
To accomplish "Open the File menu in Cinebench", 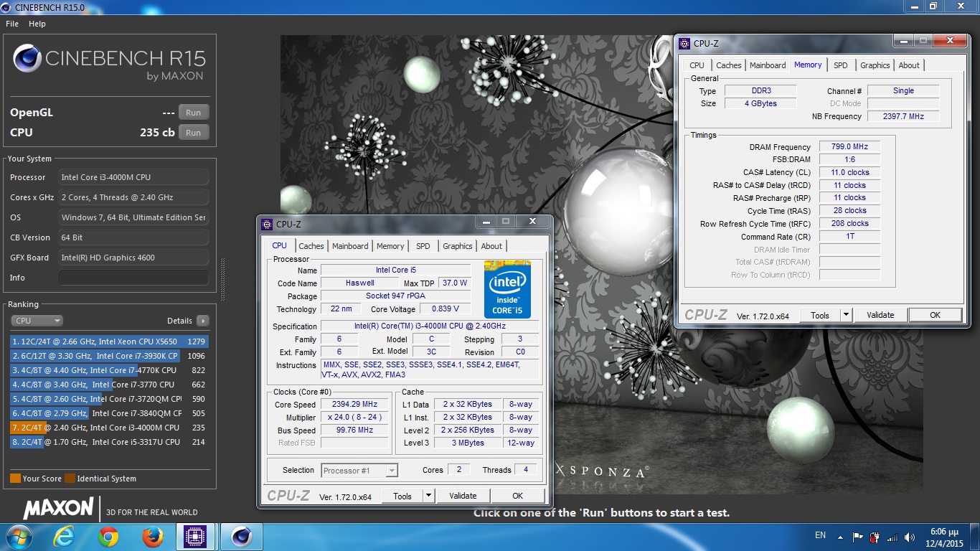I will point(12,24).
